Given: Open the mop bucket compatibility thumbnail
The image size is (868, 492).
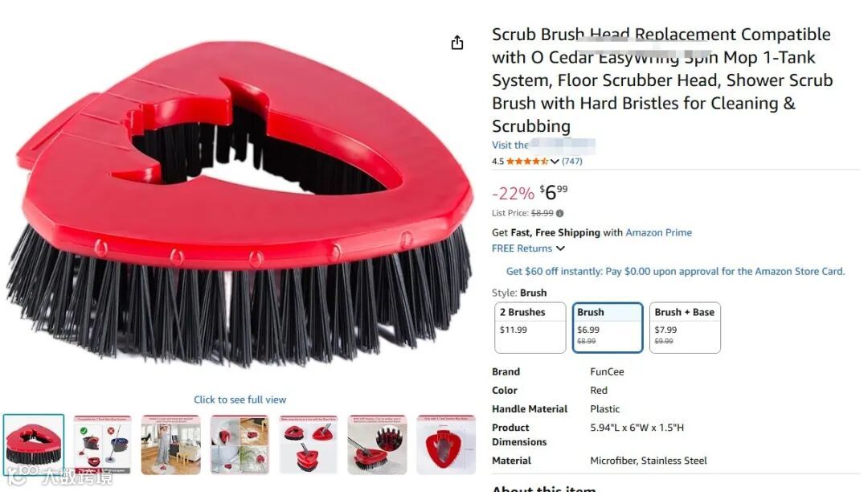Looking at the screenshot, I should (102, 445).
